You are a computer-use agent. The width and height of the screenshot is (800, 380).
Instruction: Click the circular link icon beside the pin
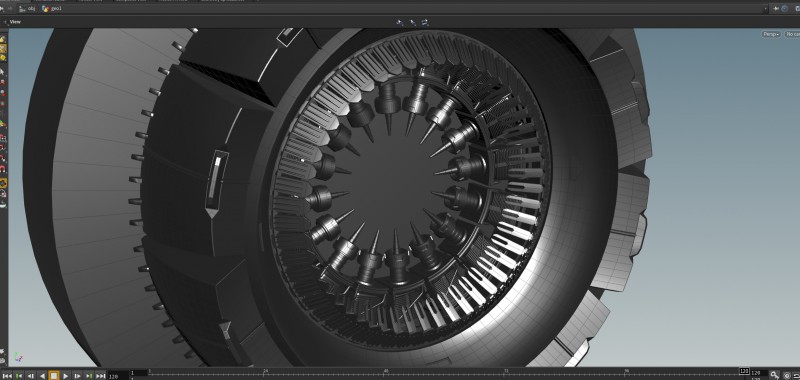[785, 9]
